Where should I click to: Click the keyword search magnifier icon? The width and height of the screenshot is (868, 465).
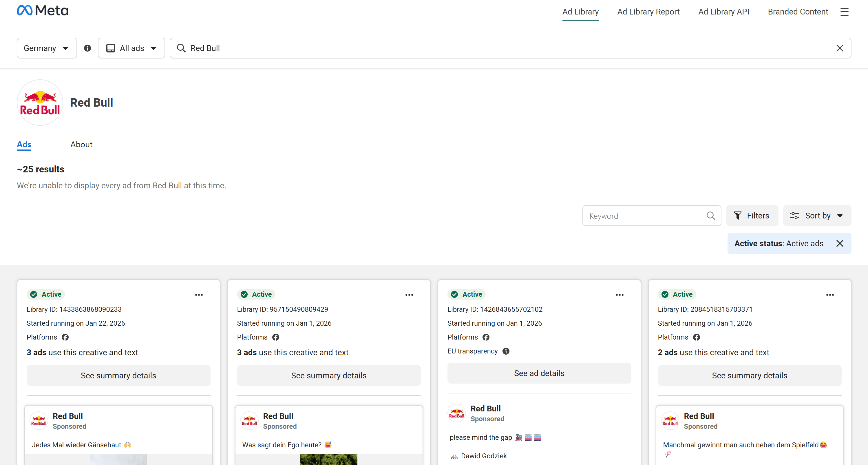pos(711,216)
